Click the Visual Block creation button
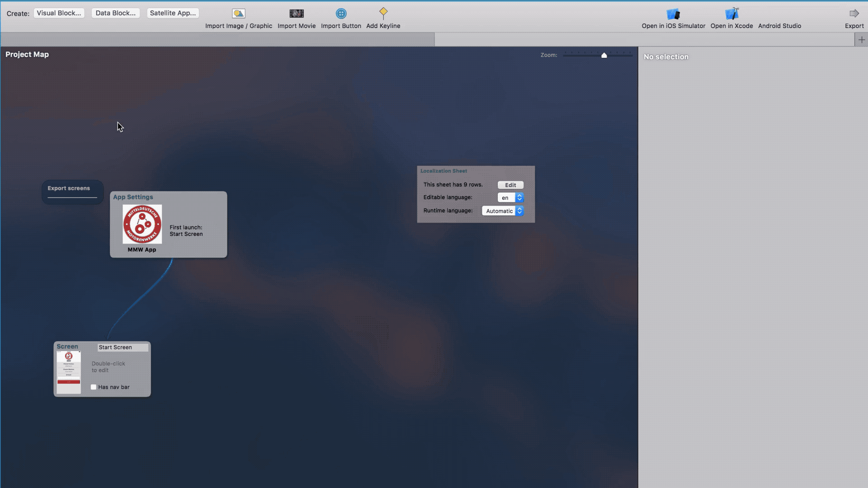This screenshot has width=868, height=488. pos(58,13)
